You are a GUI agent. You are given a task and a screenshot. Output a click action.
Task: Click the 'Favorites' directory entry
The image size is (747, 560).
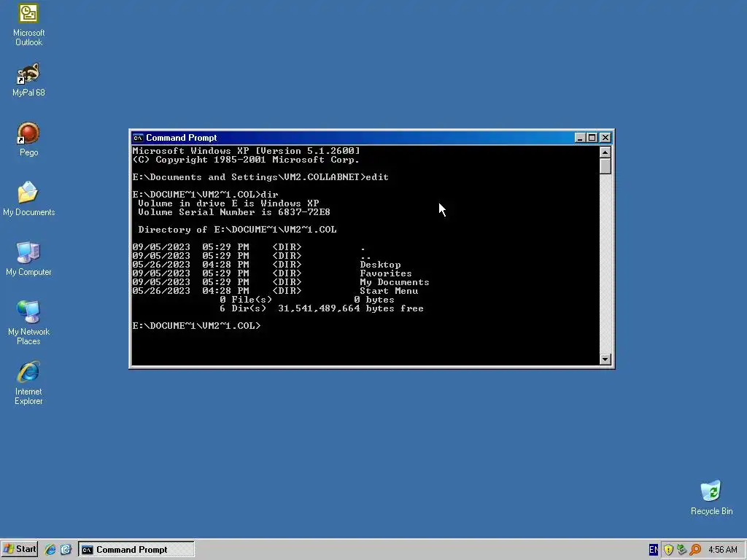(386, 273)
